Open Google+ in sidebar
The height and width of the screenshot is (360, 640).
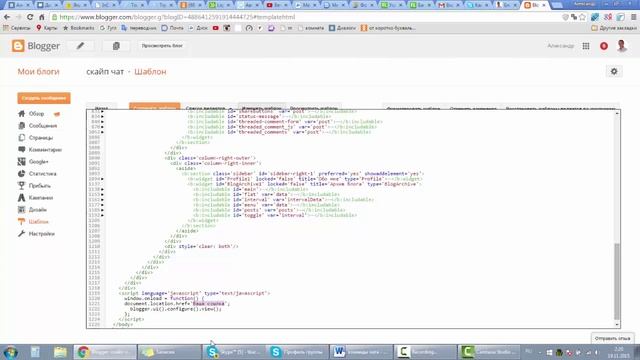point(38,162)
